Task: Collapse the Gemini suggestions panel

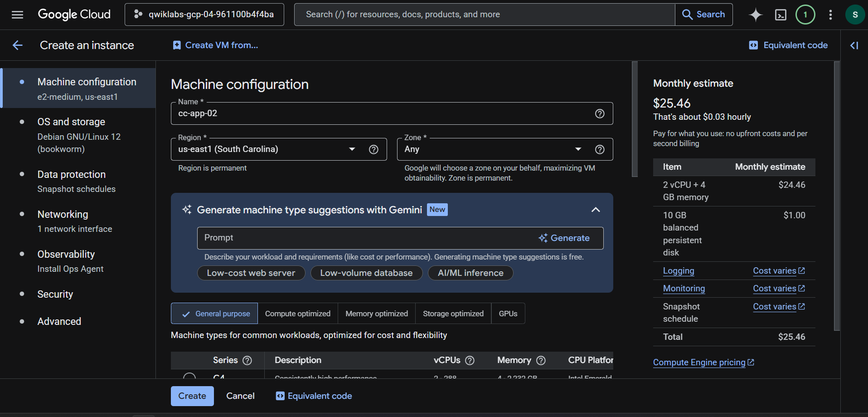Action: click(x=596, y=210)
